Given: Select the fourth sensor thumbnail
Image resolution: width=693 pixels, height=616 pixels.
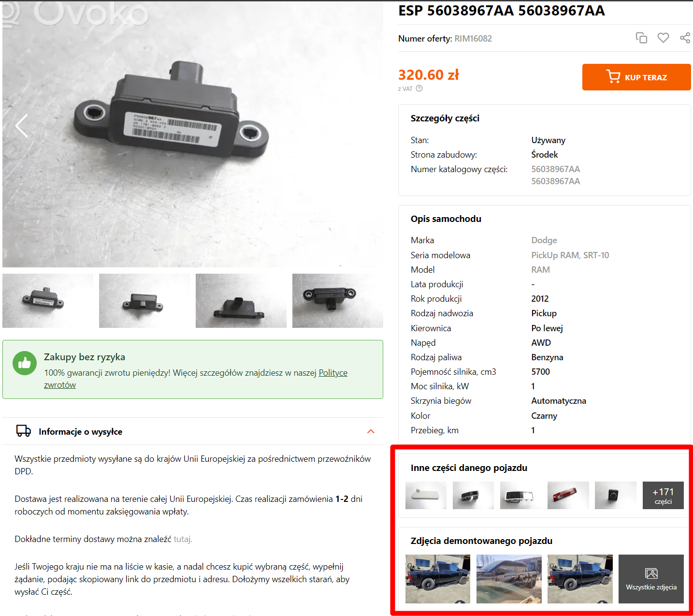Looking at the screenshot, I should click(338, 301).
